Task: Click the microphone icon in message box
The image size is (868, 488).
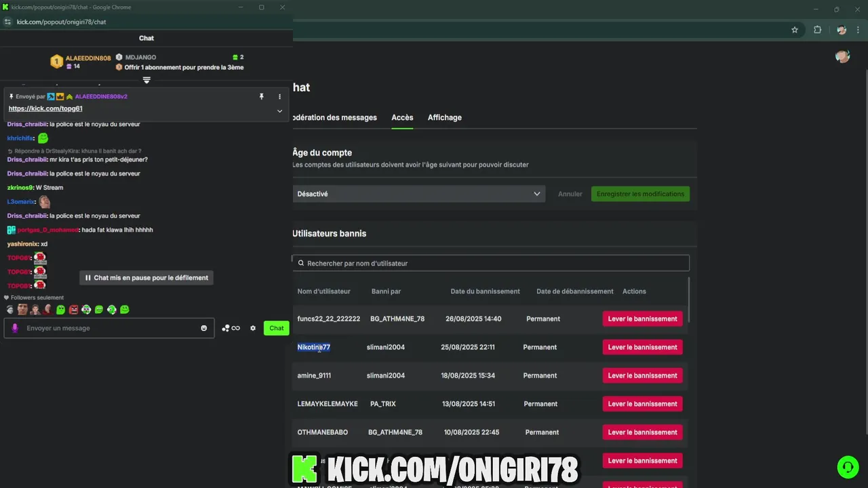Action: click(15, 328)
